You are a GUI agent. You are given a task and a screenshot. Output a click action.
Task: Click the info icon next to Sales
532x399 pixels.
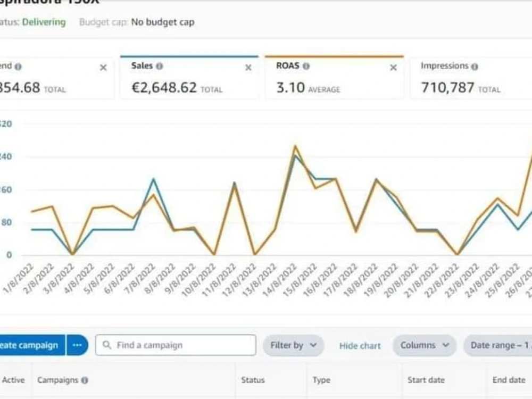click(160, 66)
